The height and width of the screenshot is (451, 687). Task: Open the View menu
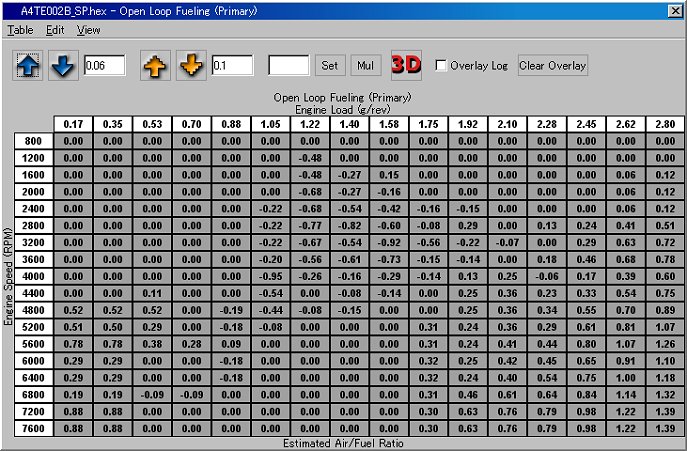point(89,30)
